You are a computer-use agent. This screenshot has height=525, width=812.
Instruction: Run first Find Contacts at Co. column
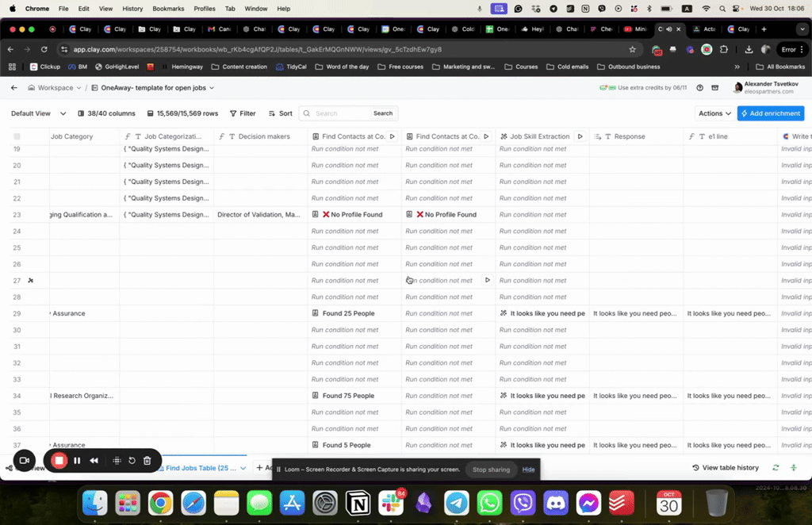[x=393, y=136]
